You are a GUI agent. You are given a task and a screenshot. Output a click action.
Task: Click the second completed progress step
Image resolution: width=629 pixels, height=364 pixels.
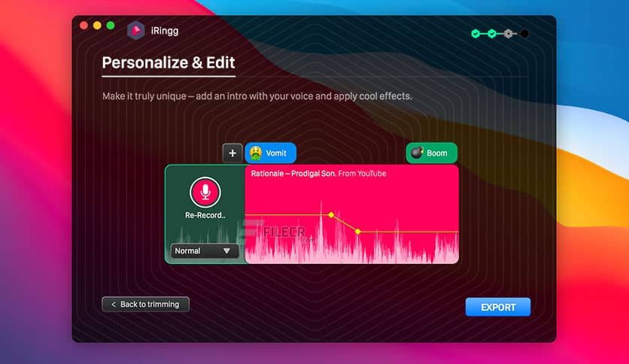click(x=492, y=34)
